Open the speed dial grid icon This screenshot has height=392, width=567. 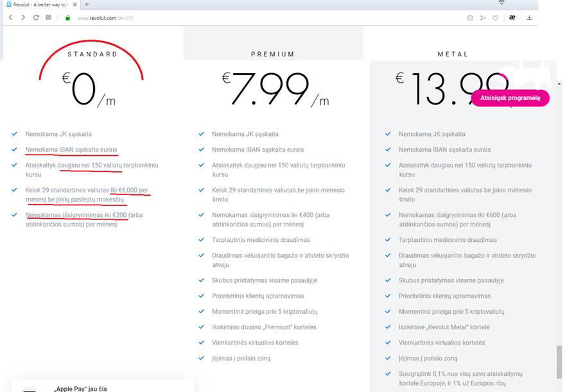[49, 17]
